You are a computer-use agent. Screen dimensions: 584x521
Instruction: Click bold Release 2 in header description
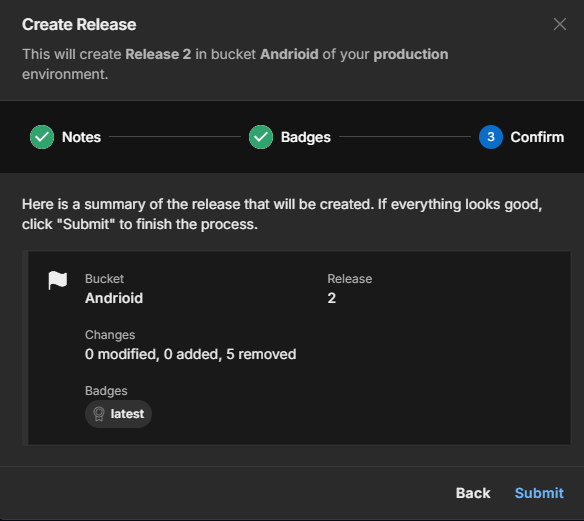(x=158, y=54)
